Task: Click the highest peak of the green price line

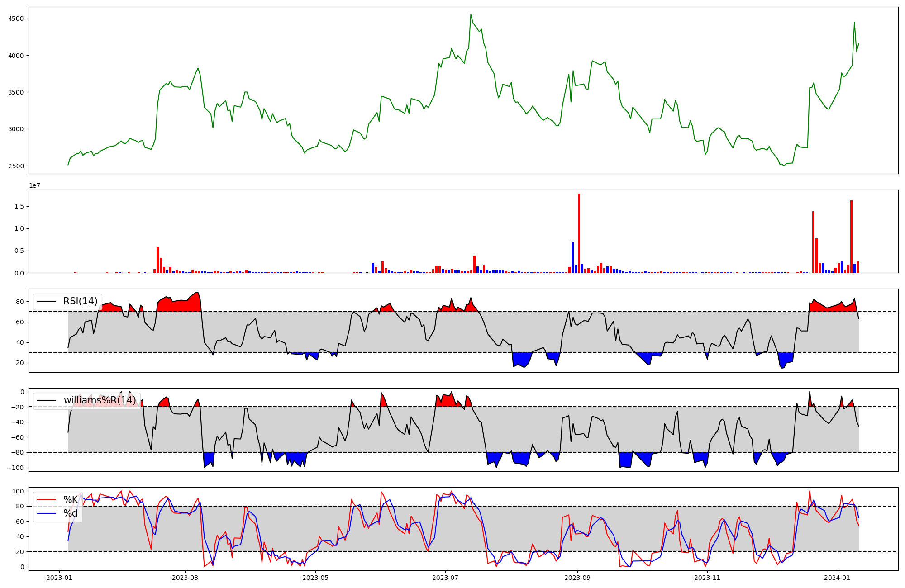Action: (471, 14)
